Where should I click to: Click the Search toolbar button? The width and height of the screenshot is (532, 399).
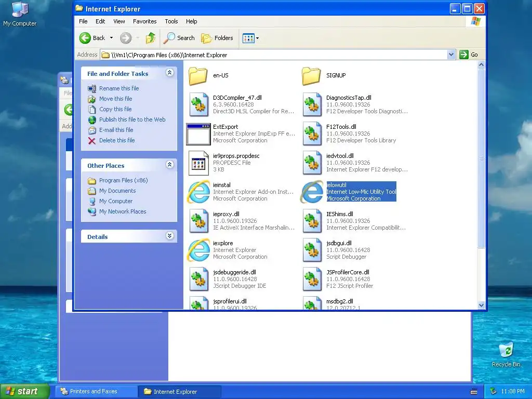[x=179, y=38]
